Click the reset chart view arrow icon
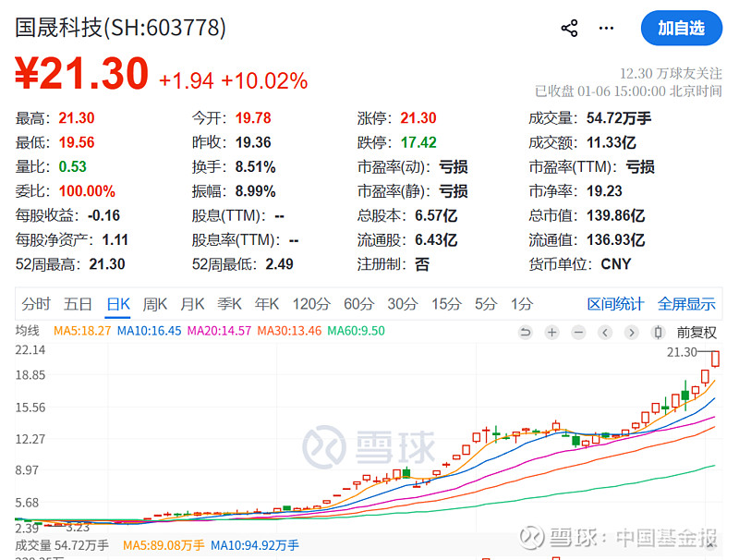Viewport: 739px width, 560px height. [x=526, y=332]
